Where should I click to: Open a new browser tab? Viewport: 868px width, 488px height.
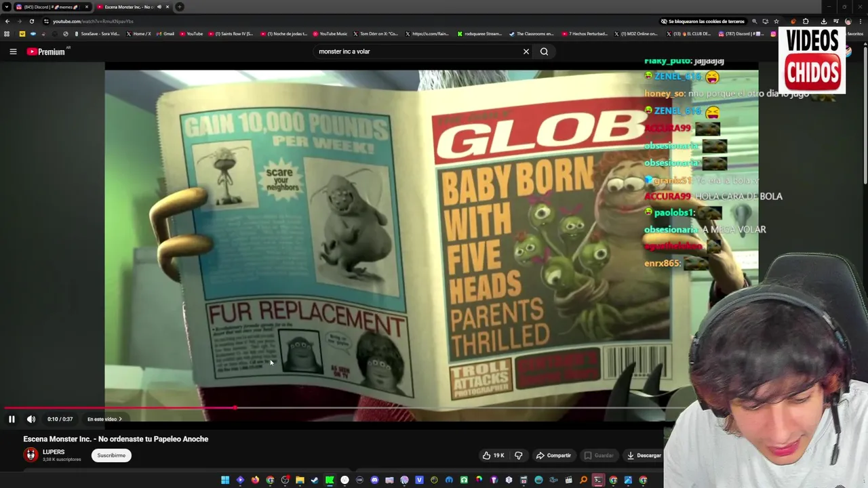180,7
